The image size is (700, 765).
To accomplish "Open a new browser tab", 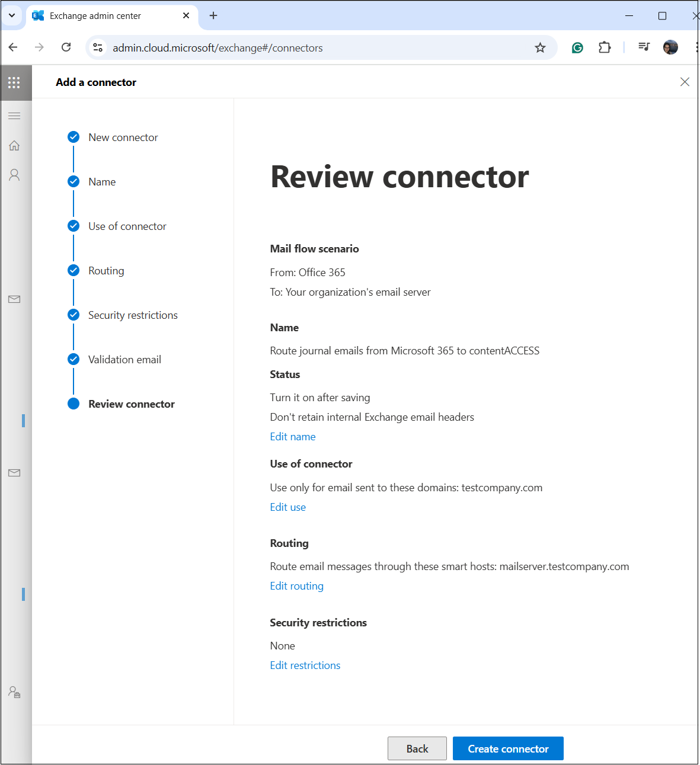I will point(213,15).
